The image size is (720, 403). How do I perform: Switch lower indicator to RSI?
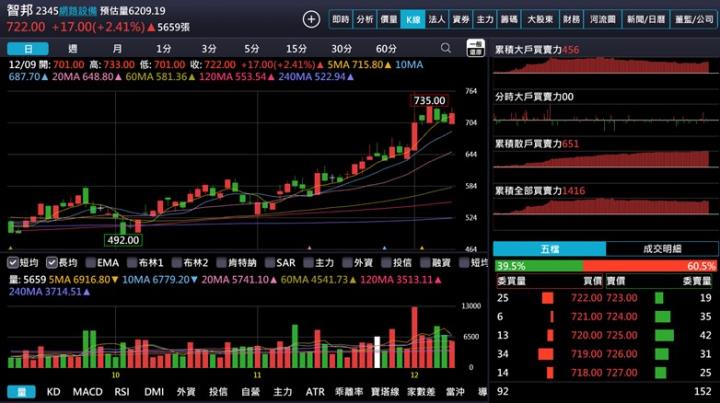[122, 392]
